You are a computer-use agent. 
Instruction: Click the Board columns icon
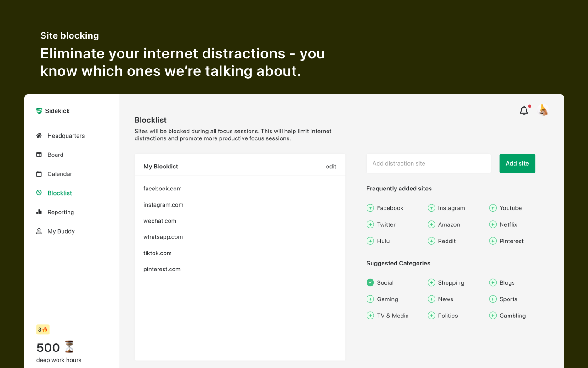pos(39,155)
